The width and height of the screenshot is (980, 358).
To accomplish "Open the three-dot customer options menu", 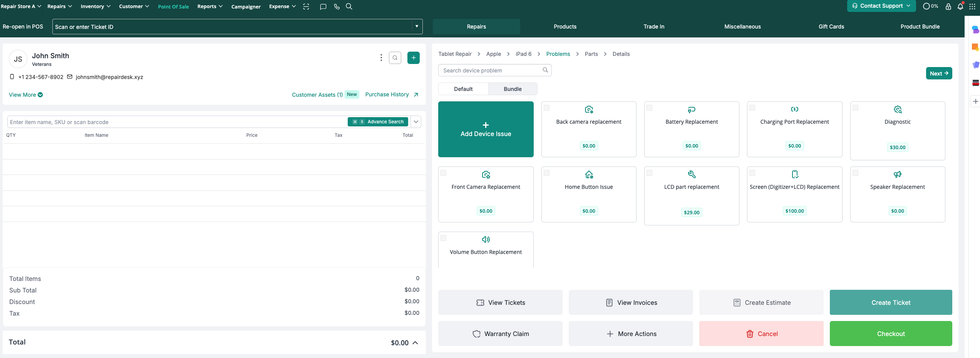I will click(x=381, y=58).
